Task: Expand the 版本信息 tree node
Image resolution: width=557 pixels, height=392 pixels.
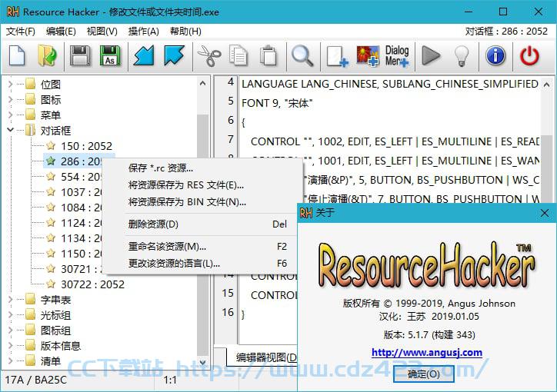Action: (10, 346)
